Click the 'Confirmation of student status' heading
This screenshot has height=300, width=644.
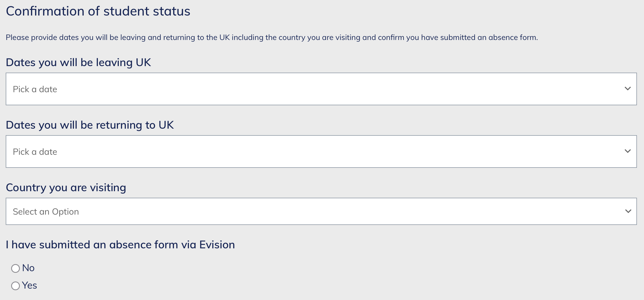click(x=98, y=11)
